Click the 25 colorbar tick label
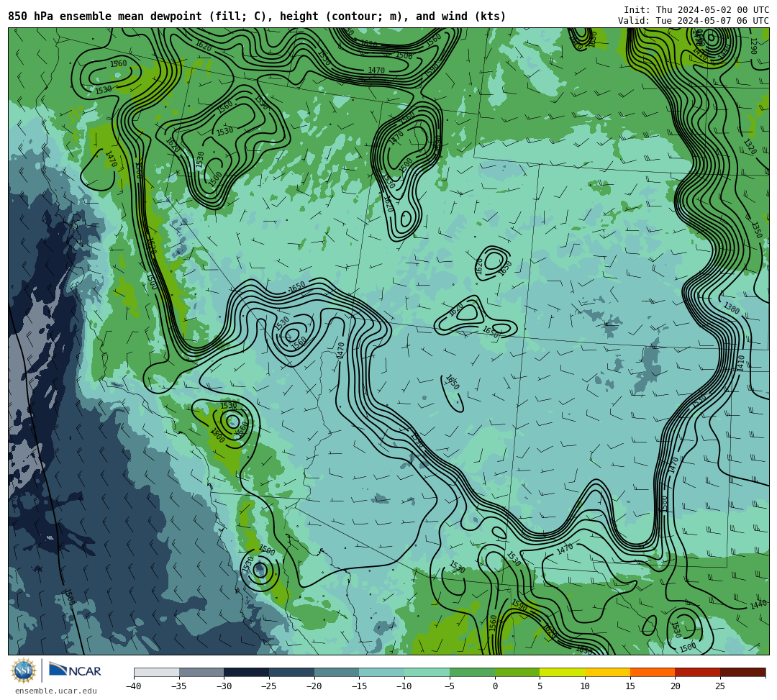The width and height of the screenshot is (777, 700). (720, 686)
